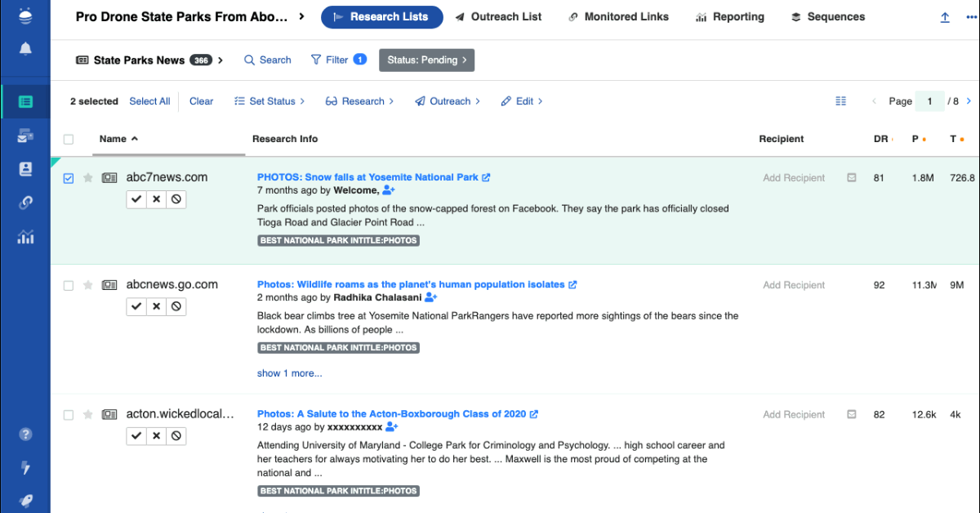Viewport: 980px width, 513px height.
Task: Open the notifications bell in sidebar
Action: (25, 50)
